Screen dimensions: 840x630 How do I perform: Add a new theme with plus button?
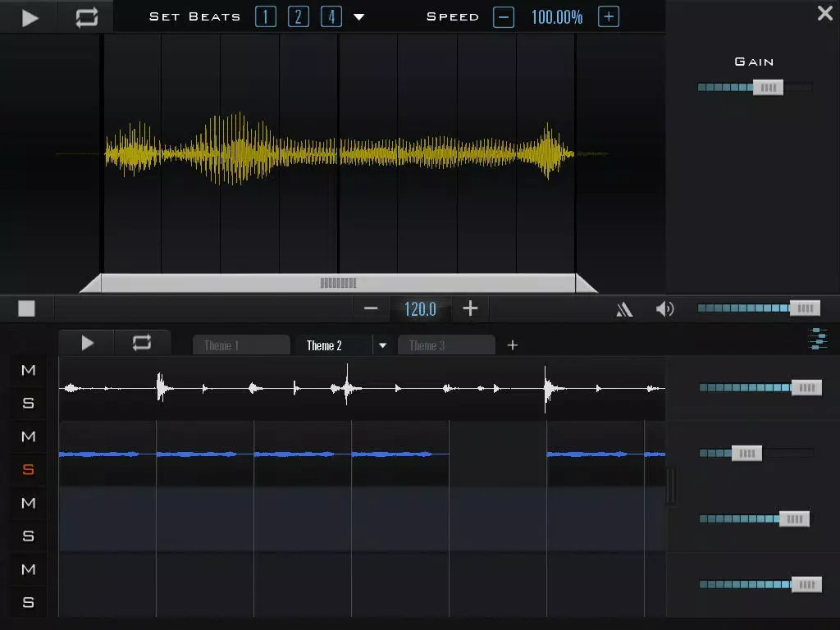(512, 345)
